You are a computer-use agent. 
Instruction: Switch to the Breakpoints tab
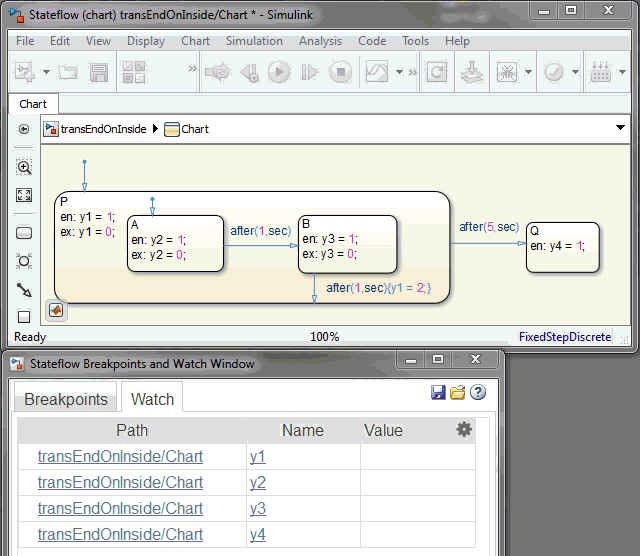coord(66,399)
